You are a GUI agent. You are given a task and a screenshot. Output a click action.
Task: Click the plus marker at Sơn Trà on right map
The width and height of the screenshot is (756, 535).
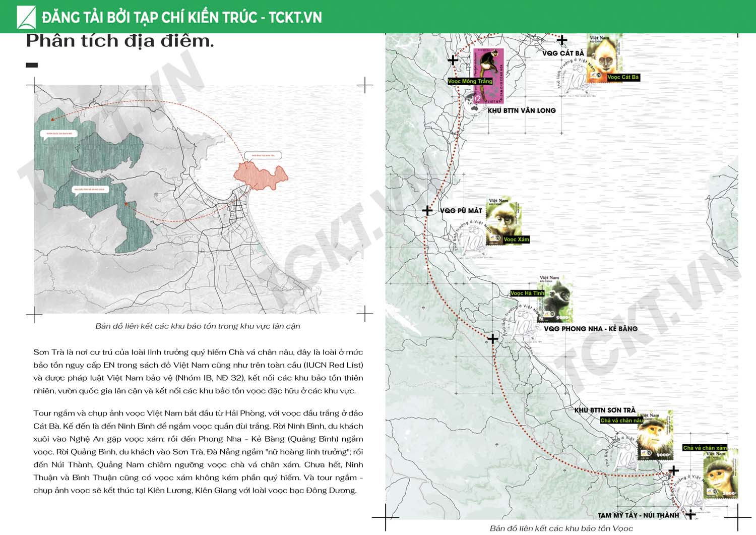click(x=673, y=470)
